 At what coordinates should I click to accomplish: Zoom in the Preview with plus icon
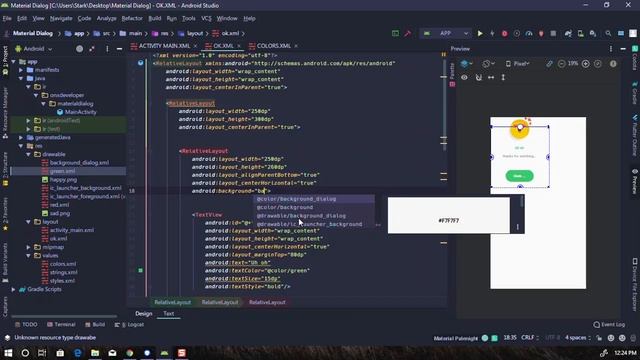(x=586, y=64)
